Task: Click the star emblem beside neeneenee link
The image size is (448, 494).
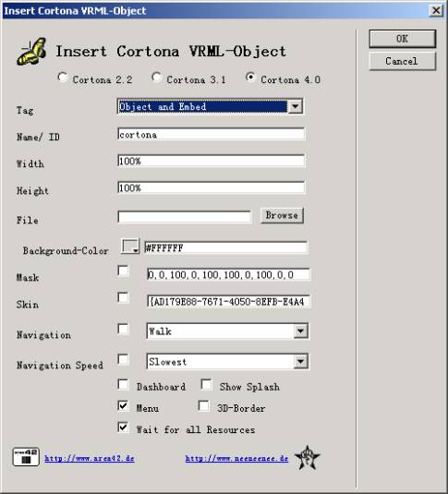Action: click(307, 457)
